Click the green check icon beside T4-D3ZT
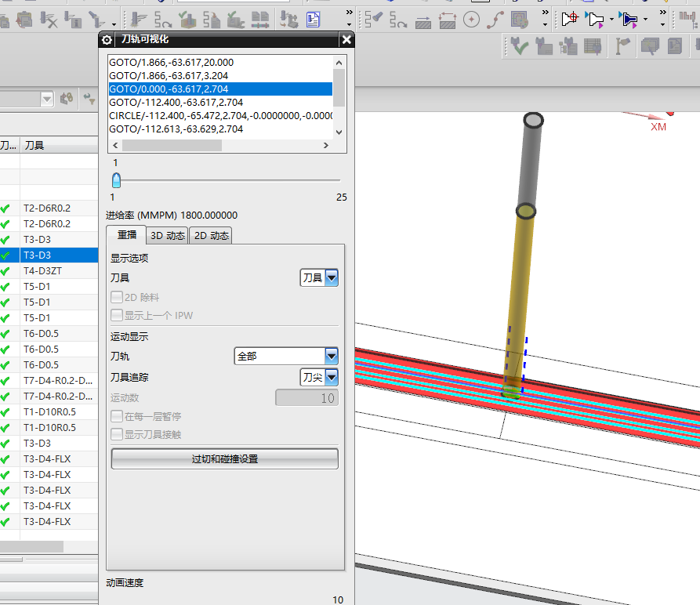 (x=6, y=271)
